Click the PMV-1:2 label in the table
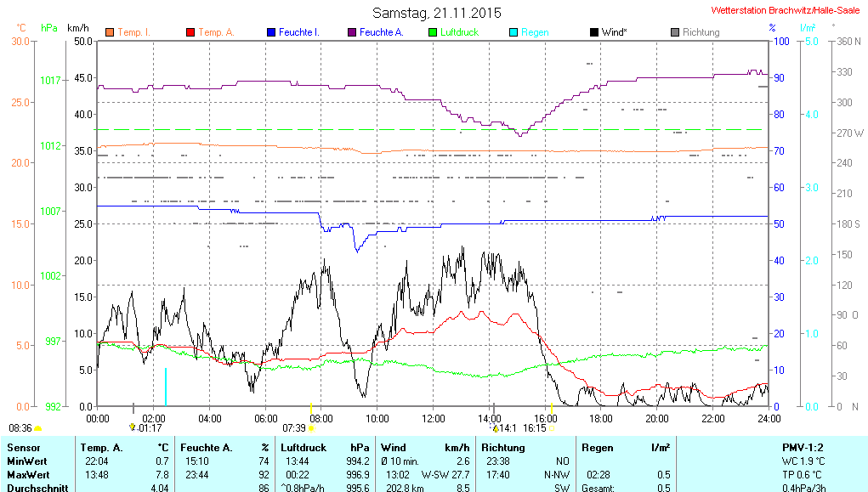 [x=803, y=447]
